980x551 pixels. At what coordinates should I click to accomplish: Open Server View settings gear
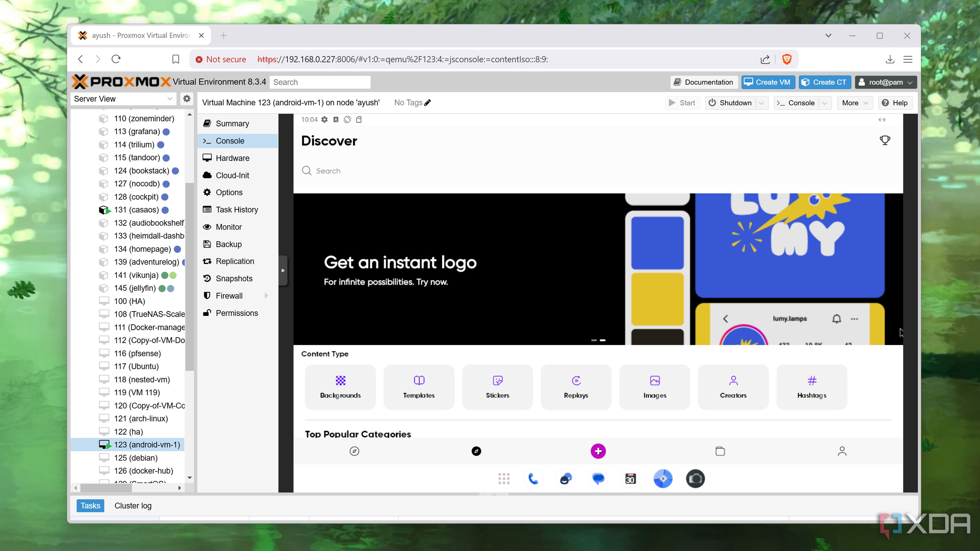point(186,98)
